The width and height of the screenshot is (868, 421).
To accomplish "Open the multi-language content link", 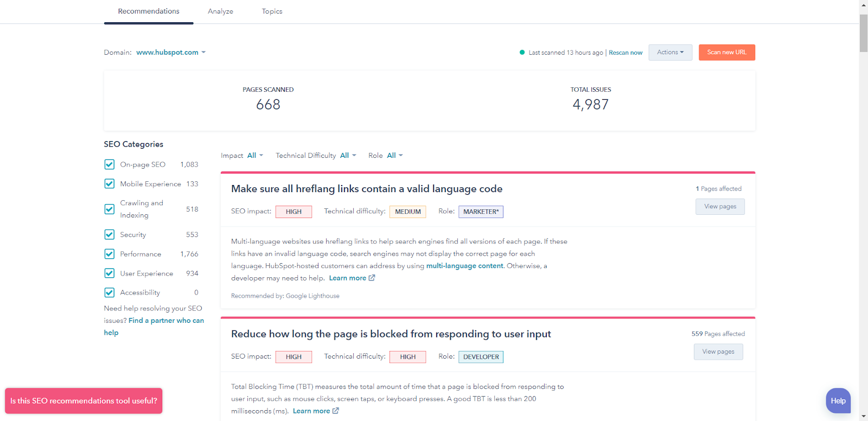I will pyautogui.click(x=464, y=265).
